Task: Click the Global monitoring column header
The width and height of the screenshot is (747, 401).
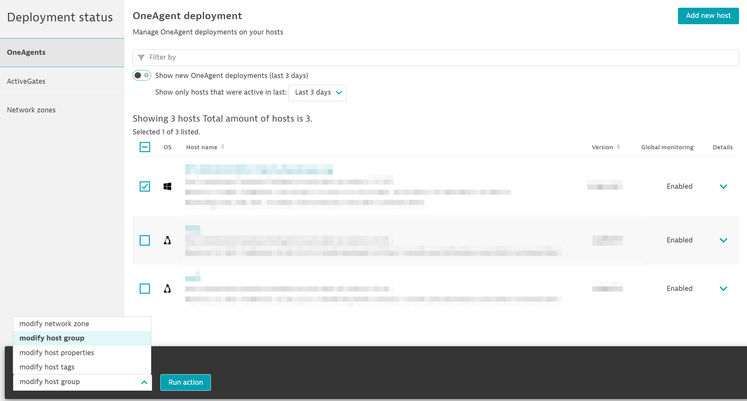Action: pos(667,147)
